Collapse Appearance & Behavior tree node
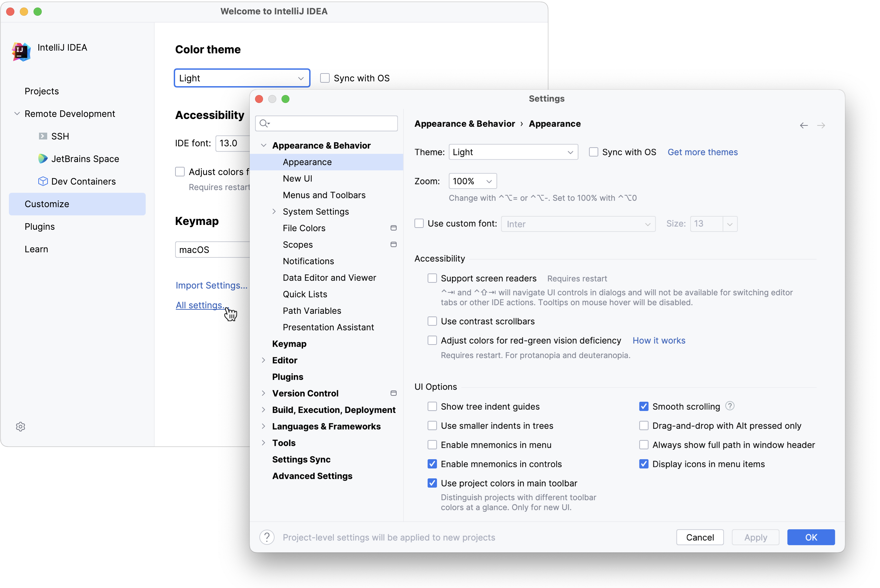 263,146
